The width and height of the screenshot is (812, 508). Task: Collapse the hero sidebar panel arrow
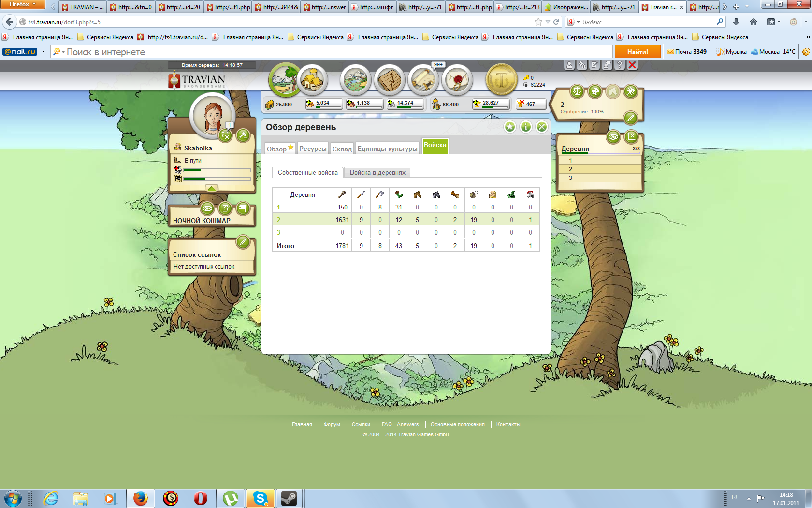[x=212, y=188]
